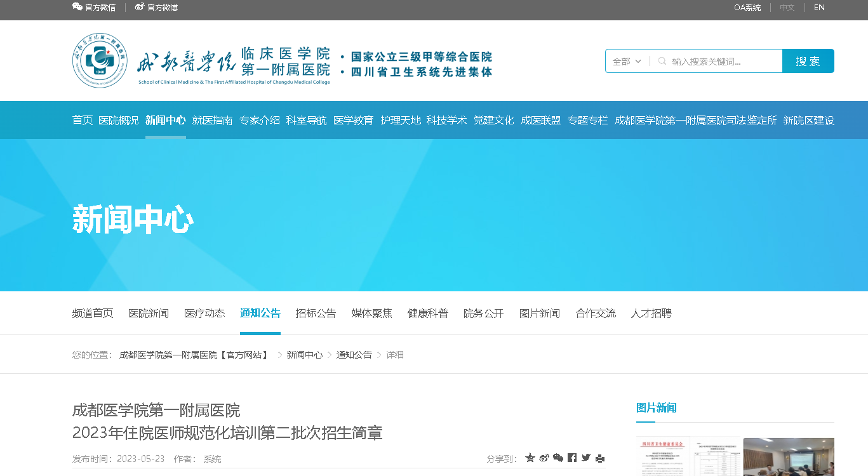868x476 pixels.
Task: Switch language to EN
Action: [x=819, y=8]
